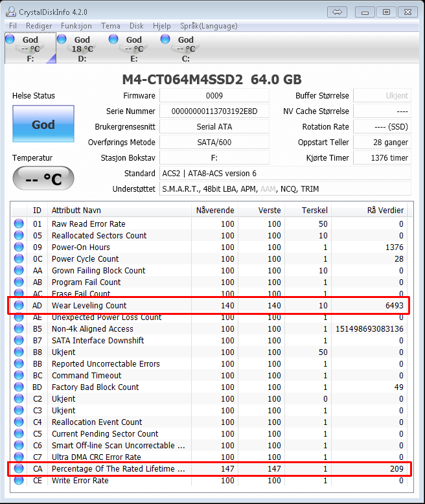Select drive F: disk tab
The height and width of the screenshot is (504, 425).
click(x=30, y=48)
